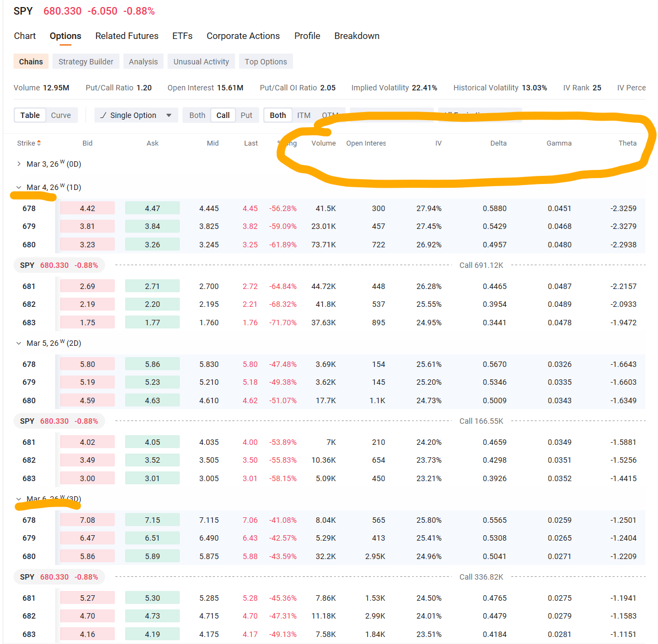
Task: Open Corporate Actions tab
Action: pos(243,36)
